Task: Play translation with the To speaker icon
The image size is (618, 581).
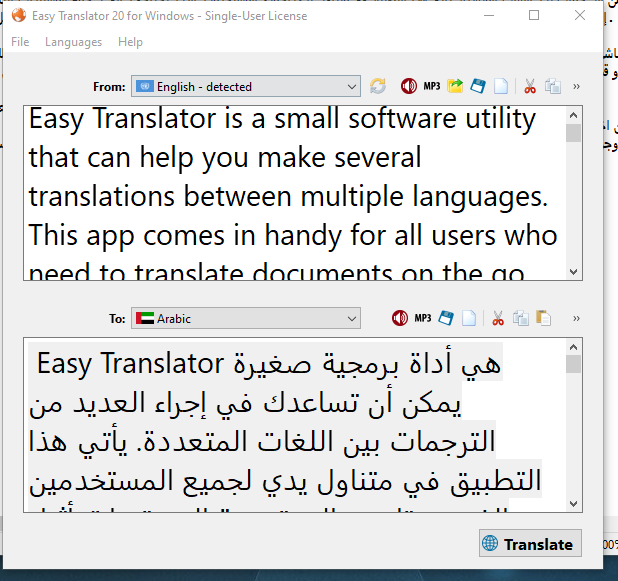Action: click(400, 318)
